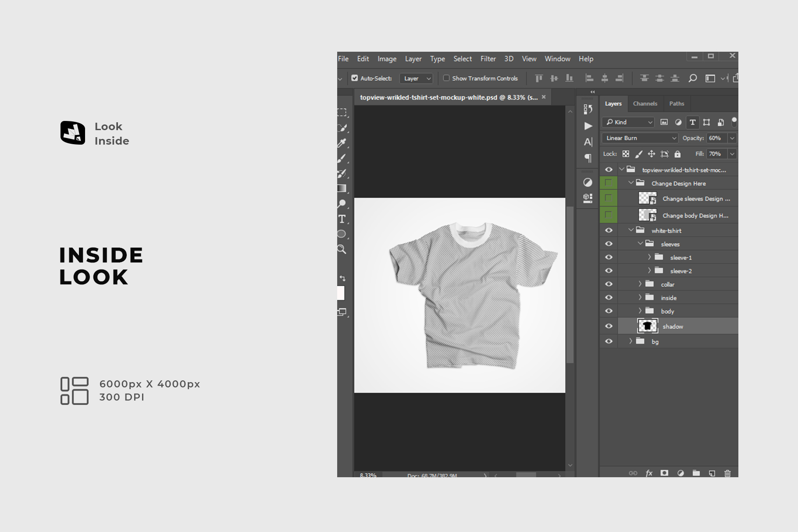The width and height of the screenshot is (798, 532).
Task: Open the Linear Burn blend mode dropdown
Action: (640, 138)
